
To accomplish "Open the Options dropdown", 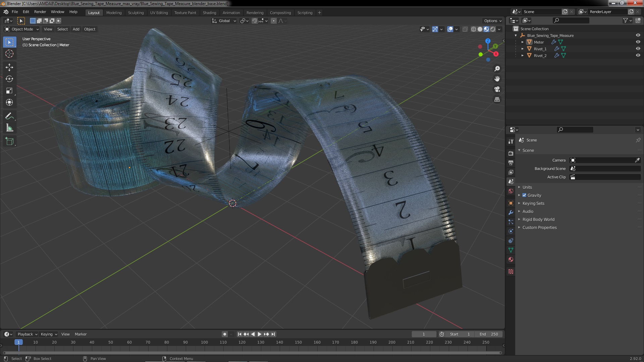I will [x=493, y=21].
